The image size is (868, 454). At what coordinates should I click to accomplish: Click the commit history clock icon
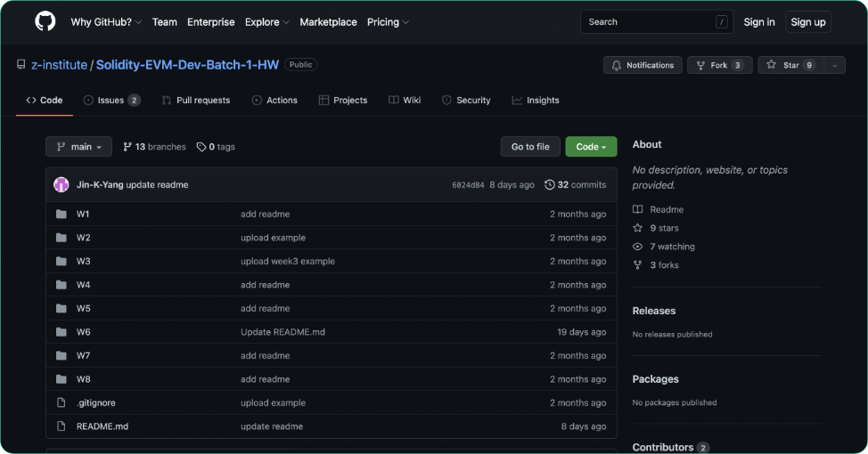click(549, 185)
